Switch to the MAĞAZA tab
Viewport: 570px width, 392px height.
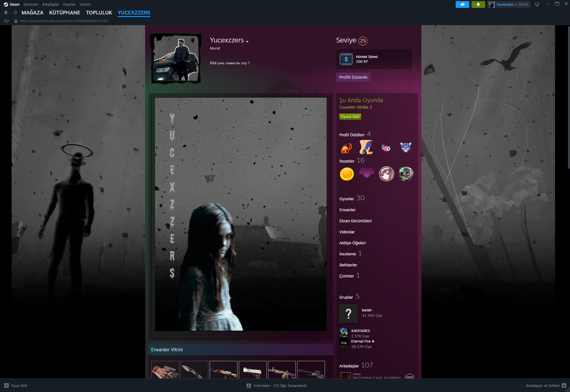[33, 13]
